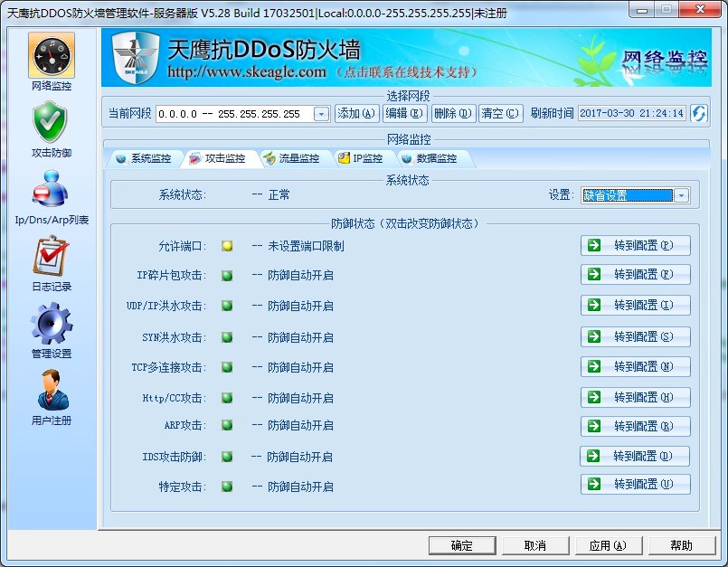Toggle the yellow 允许端口 status light
The height and width of the screenshot is (567, 728).
[227, 246]
